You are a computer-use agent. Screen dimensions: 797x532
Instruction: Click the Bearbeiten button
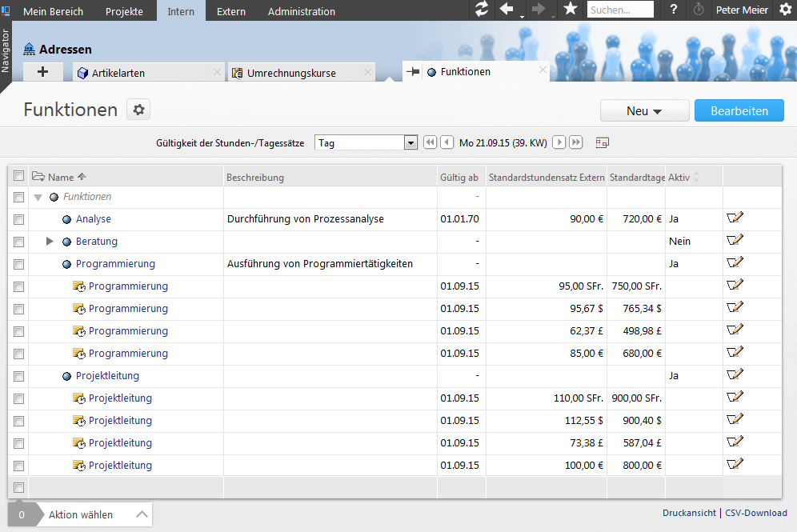(x=739, y=111)
